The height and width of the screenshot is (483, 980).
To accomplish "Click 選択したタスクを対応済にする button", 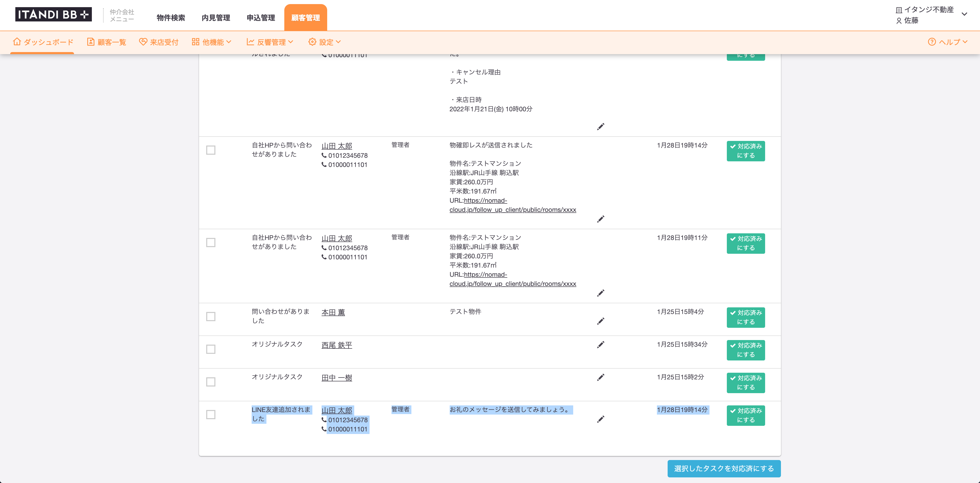I will 724,468.
